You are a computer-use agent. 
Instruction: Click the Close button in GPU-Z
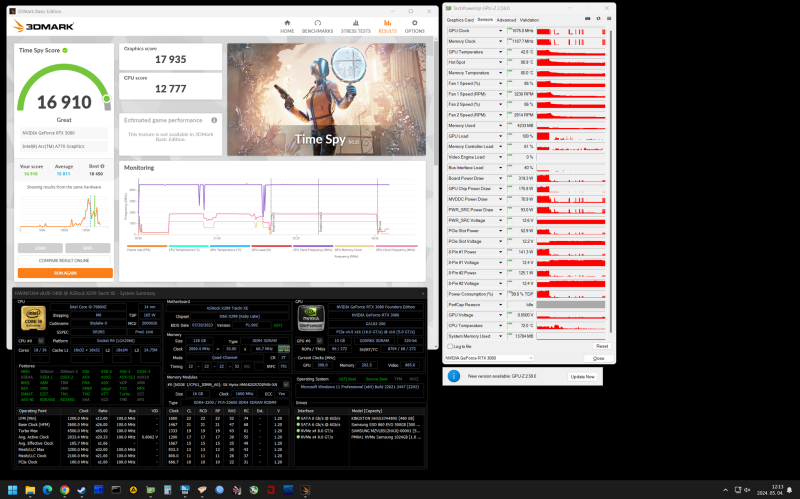click(598, 358)
